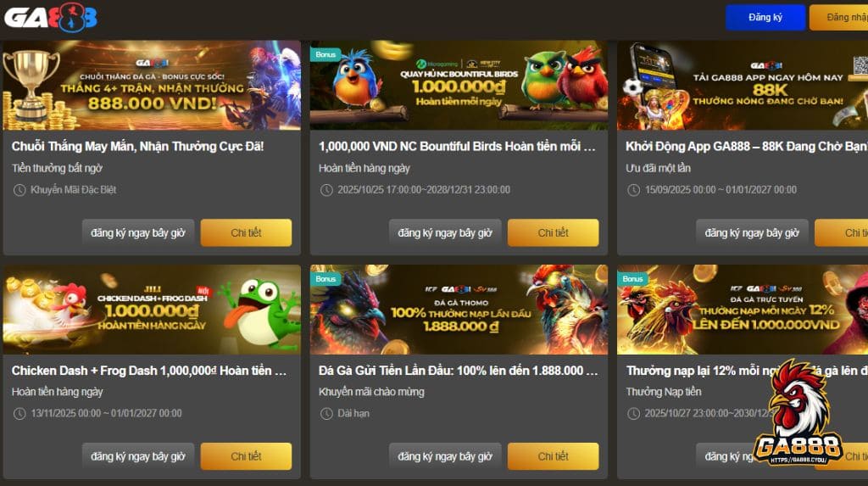Click the clock icon beside Khuyến Mãi Đặc Biệt
This screenshot has height=486, width=868.
[19, 190]
